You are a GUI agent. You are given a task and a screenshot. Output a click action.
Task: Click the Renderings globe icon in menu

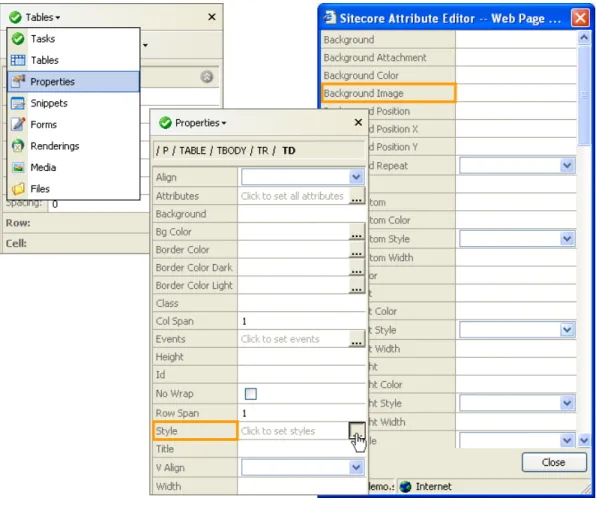click(18, 146)
